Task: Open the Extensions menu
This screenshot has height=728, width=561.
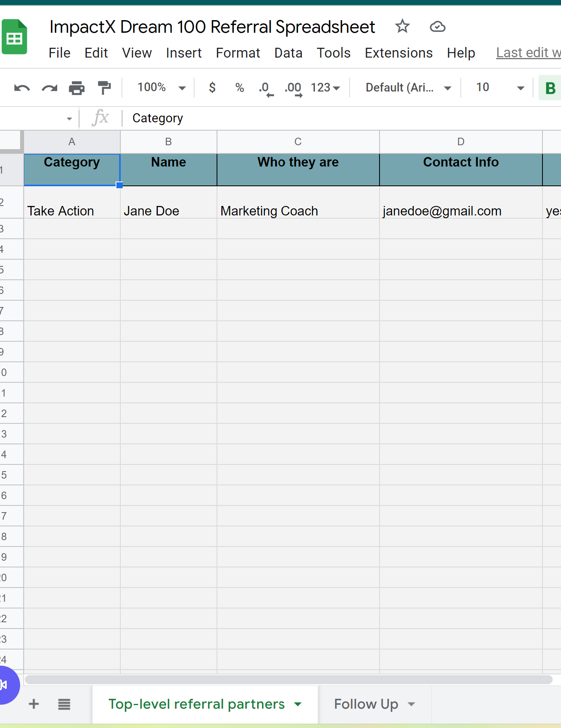Action: pos(398,53)
